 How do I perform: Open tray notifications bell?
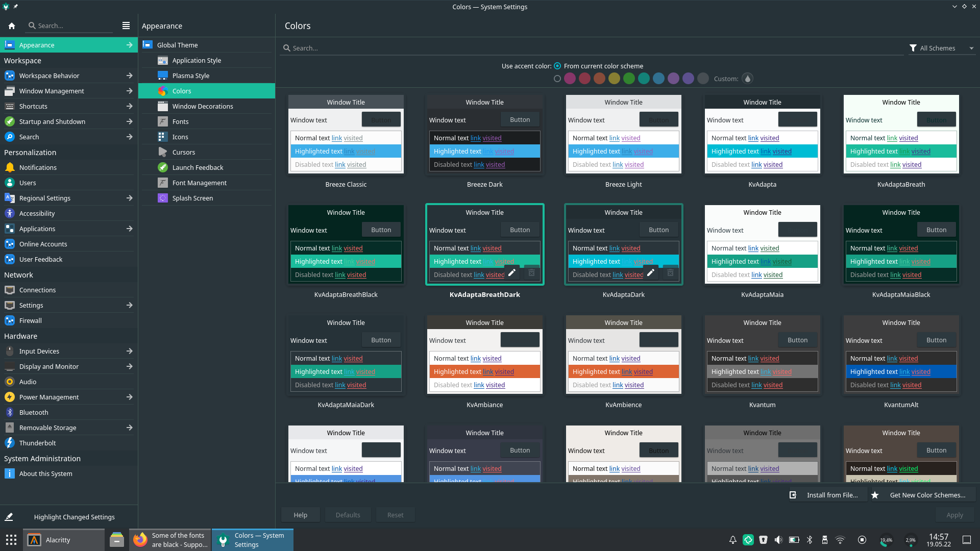tap(732, 540)
